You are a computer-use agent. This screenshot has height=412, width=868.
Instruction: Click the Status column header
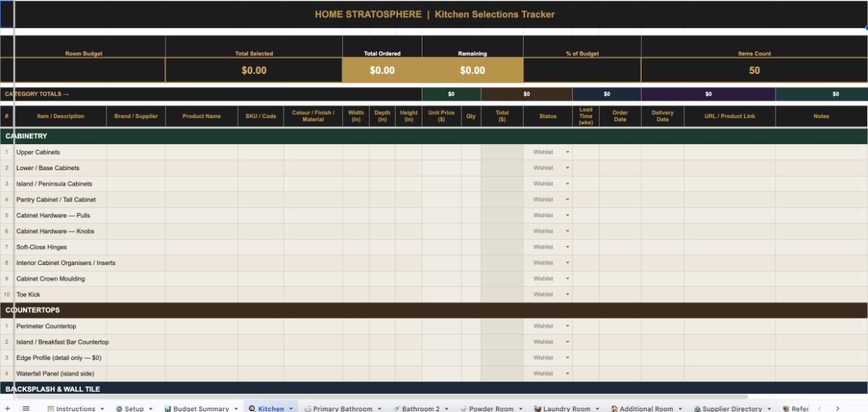point(548,116)
